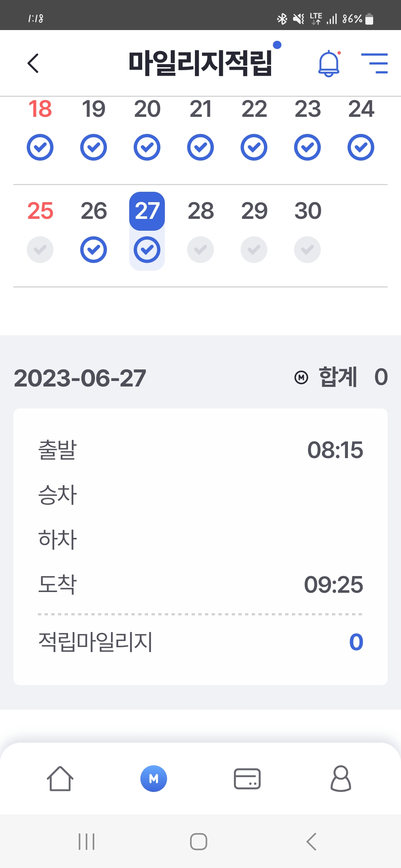Select date 30 in the calendar
Screen dimensions: 401x868
pyautogui.click(x=307, y=211)
